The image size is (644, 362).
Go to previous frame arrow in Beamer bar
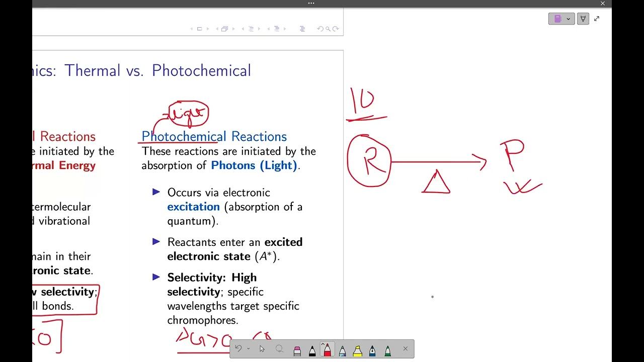(x=217, y=29)
